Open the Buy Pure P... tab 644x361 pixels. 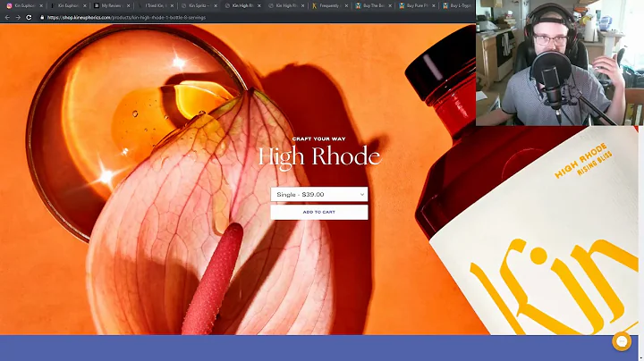tap(416, 5)
